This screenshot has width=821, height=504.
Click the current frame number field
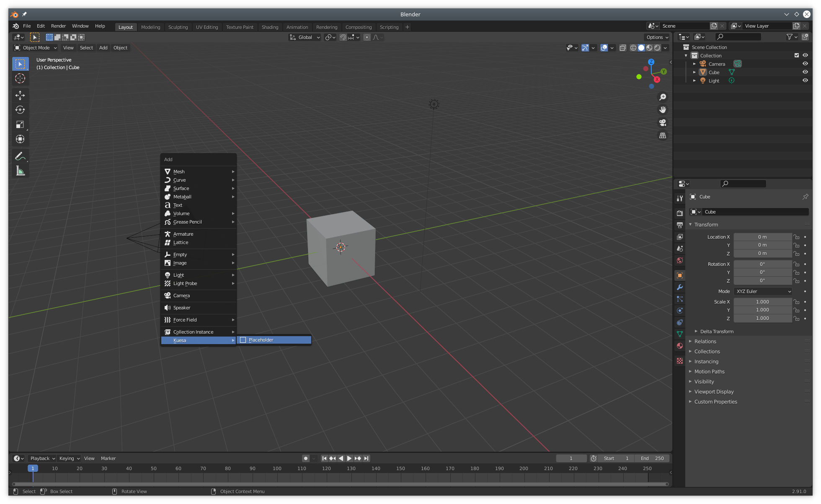tap(571, 458)
